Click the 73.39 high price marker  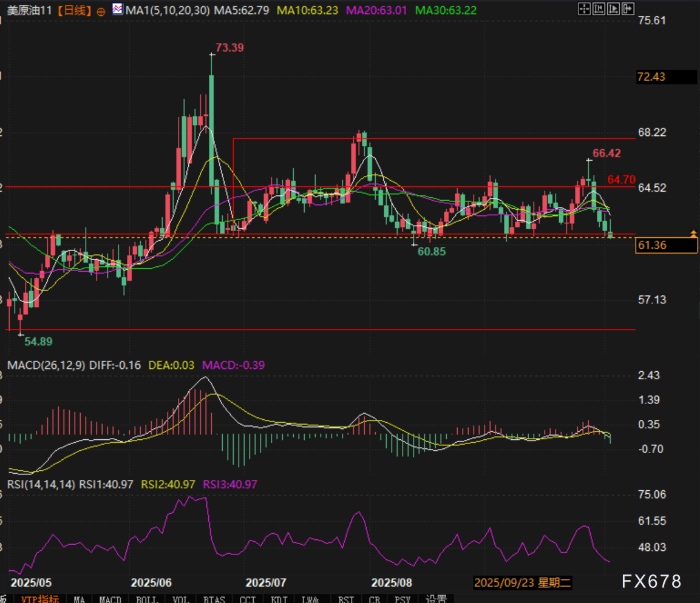[x=230, y=48]
